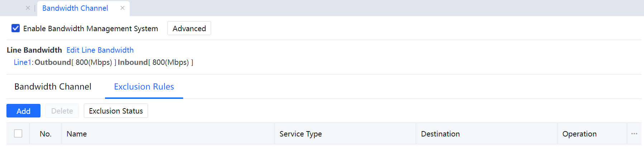Click the Name column header
Image resolution: width=644 pixels, height=168 pixels.
(x=77, y=134)
